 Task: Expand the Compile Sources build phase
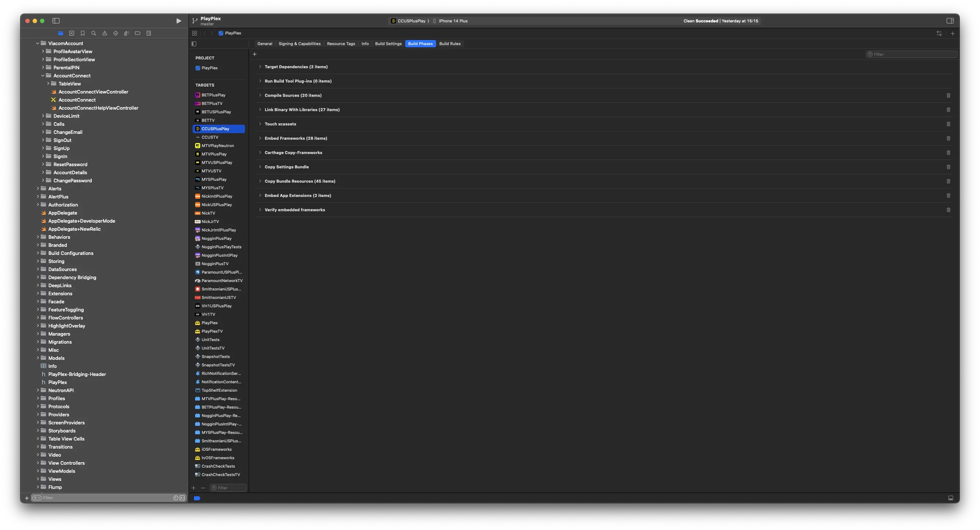point(260,95)
